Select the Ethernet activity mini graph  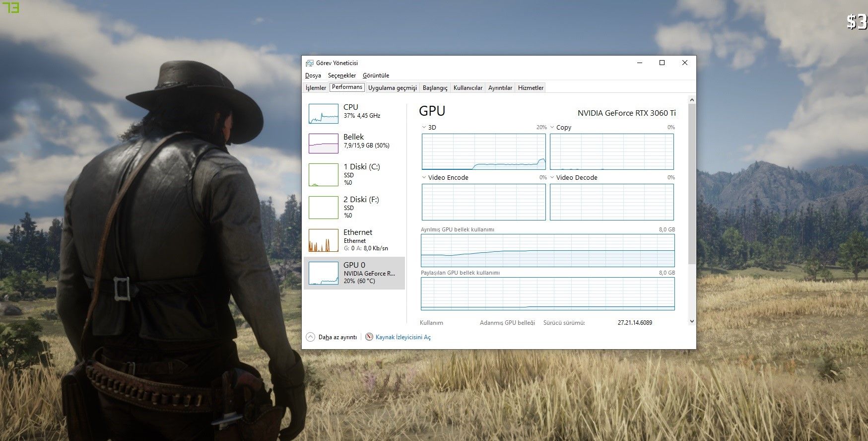(324, 240)
